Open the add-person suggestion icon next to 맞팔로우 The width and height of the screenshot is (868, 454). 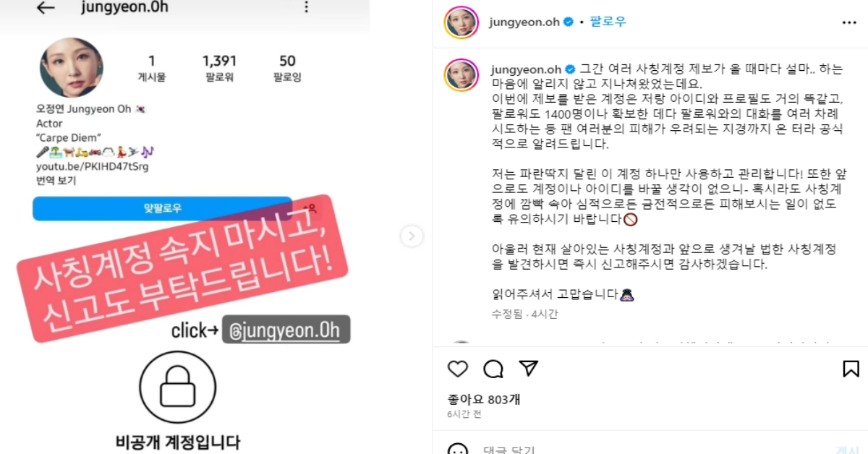(310, 208)
